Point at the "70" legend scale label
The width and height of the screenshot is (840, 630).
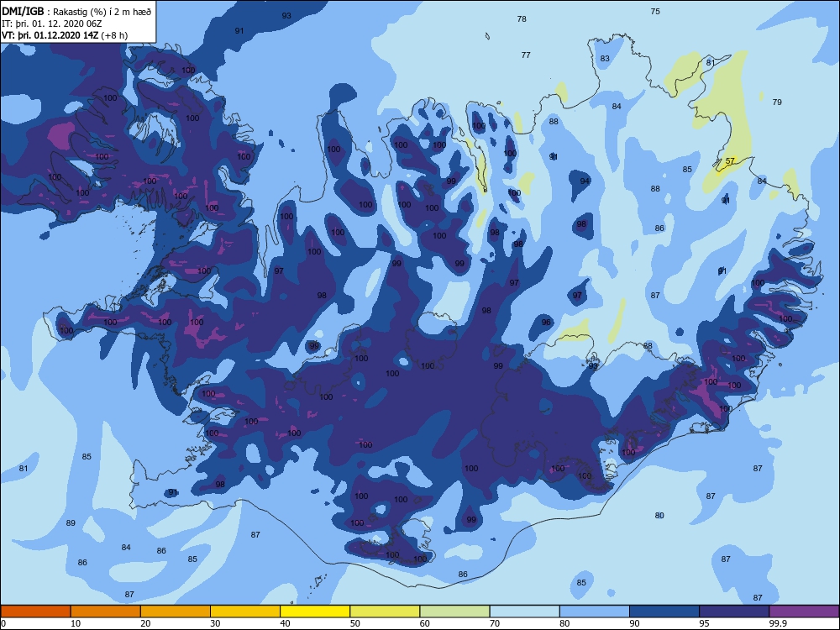(495, 623)
